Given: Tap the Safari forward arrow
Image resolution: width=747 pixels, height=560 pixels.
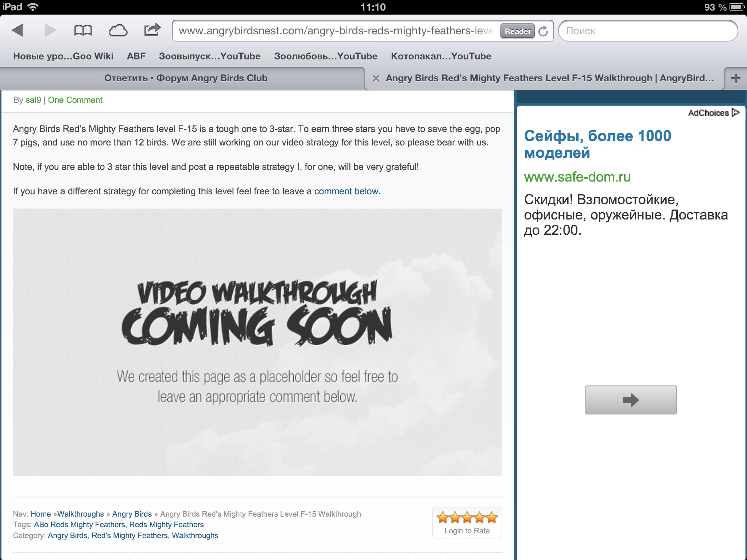Looking at the screenshot, I should coord(50,30).
